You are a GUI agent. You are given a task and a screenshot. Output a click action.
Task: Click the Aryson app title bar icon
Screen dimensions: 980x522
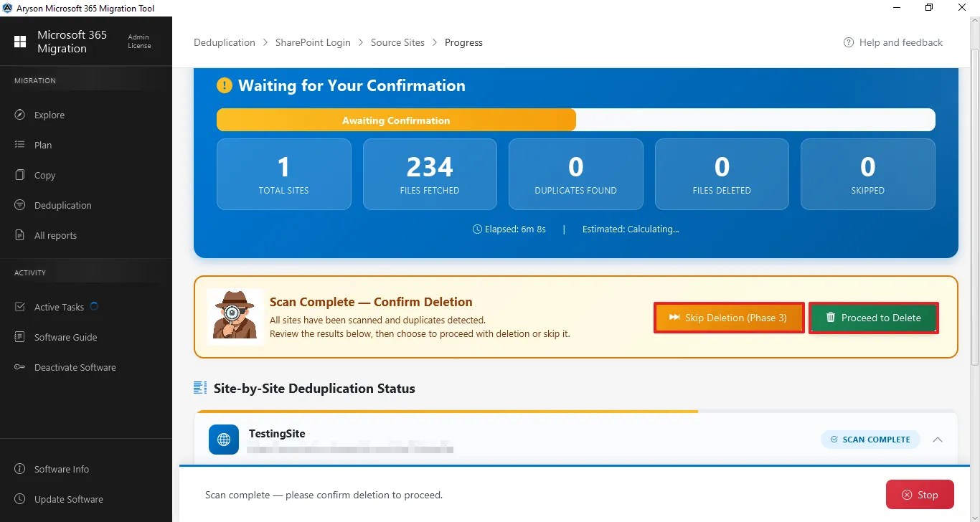pyautogui.click(x=7, y=8)
